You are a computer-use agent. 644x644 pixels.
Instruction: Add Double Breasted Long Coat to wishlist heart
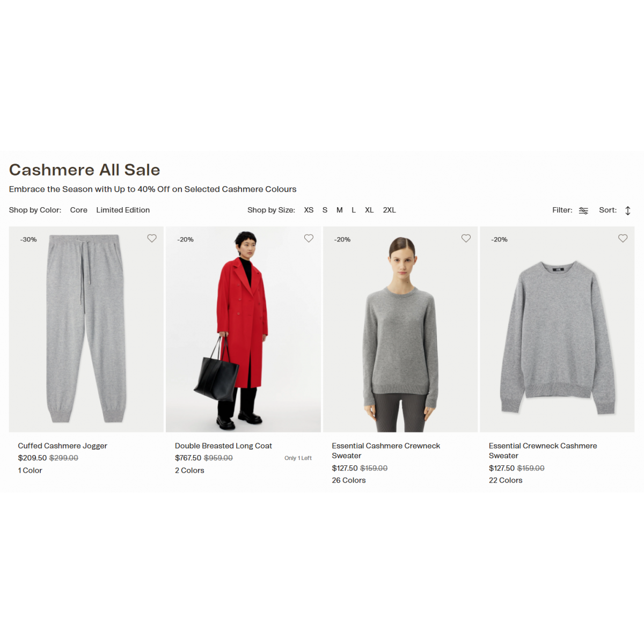(309, 238)
